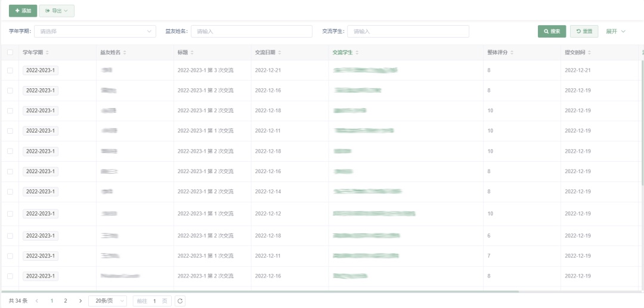Go to next page arrow
This screenshot has width=644, height=308.
coord(80,301)
